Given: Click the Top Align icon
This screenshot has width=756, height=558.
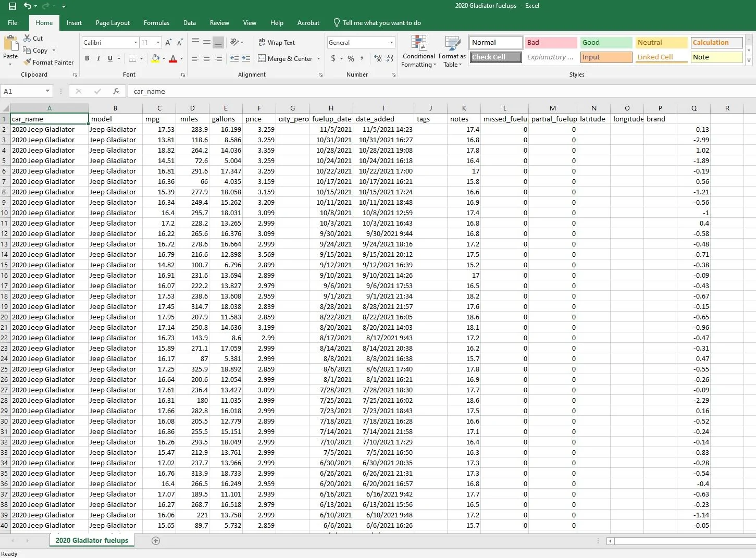Looking at the screenshot, I should [x=195, y=42].
